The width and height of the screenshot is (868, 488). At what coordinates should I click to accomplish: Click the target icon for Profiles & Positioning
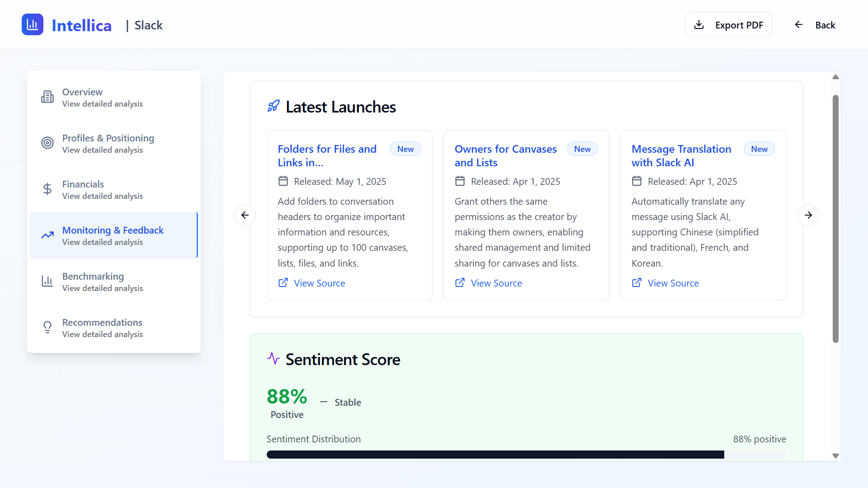pos(47,143)
